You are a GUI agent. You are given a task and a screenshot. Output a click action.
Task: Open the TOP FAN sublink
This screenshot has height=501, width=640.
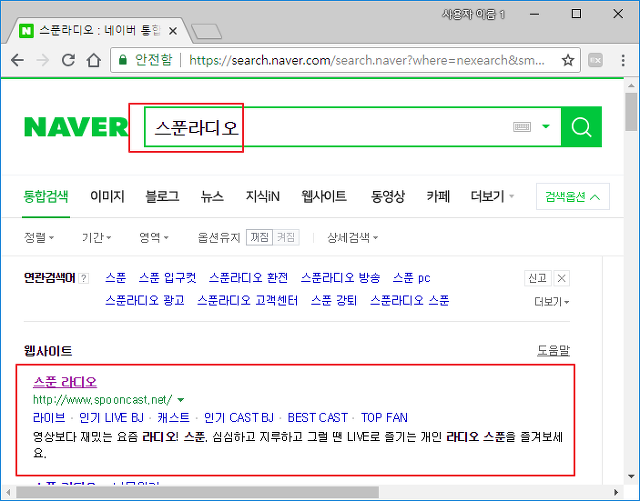point(384,418)
